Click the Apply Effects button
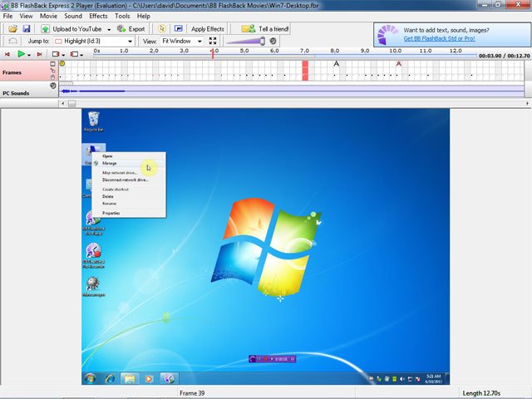Viewport: 532px width, 399px height. tap(207, 28)
